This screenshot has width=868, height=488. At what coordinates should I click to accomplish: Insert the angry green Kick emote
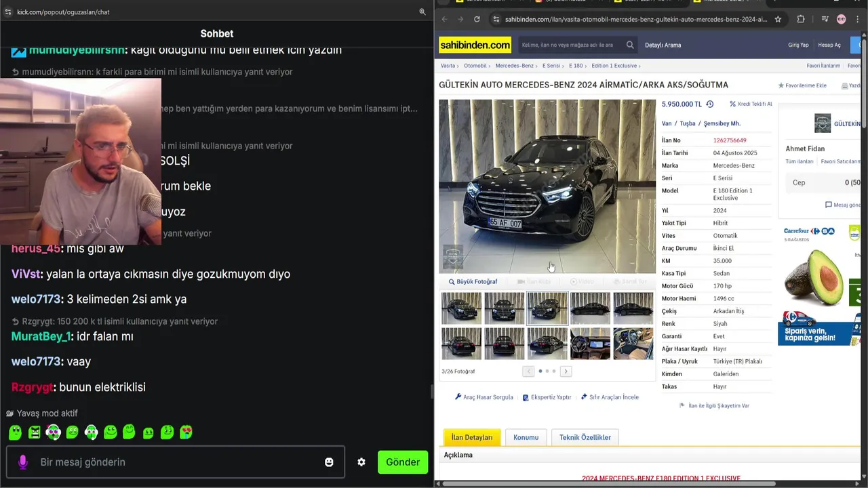(34, 432)
